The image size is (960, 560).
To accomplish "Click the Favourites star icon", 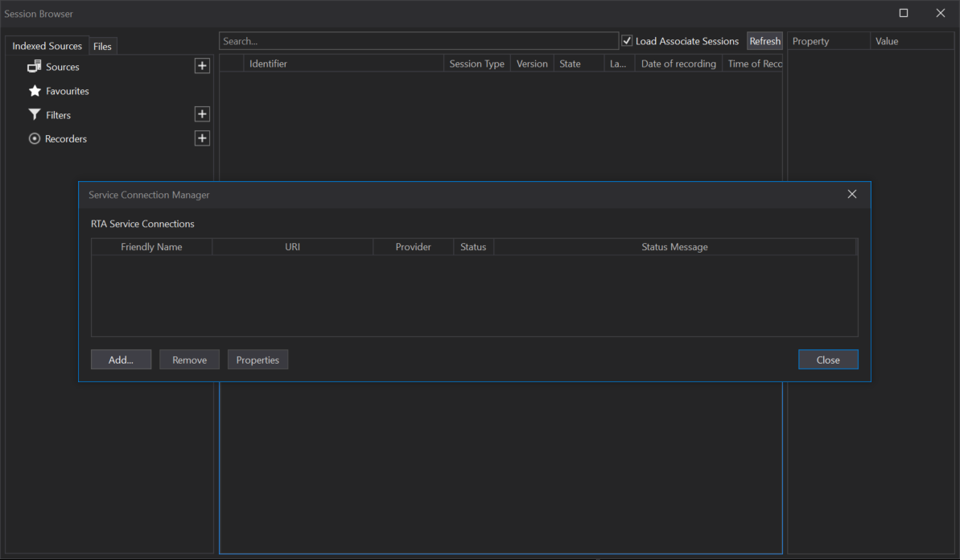I will click(x=34, y=90).
